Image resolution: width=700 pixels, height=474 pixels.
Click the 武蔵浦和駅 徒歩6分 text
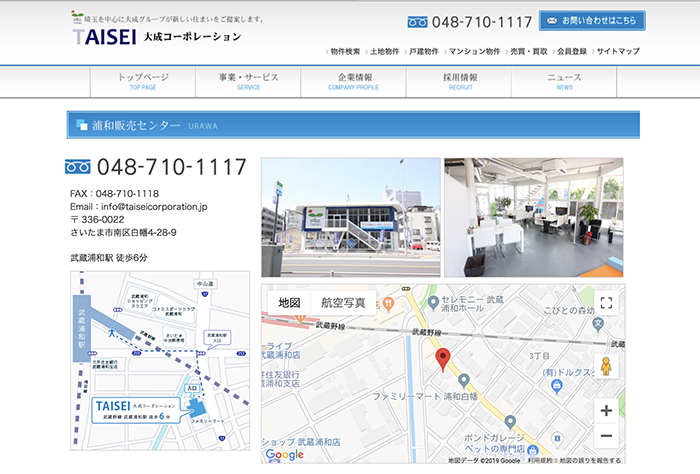(x=108, y=258)
